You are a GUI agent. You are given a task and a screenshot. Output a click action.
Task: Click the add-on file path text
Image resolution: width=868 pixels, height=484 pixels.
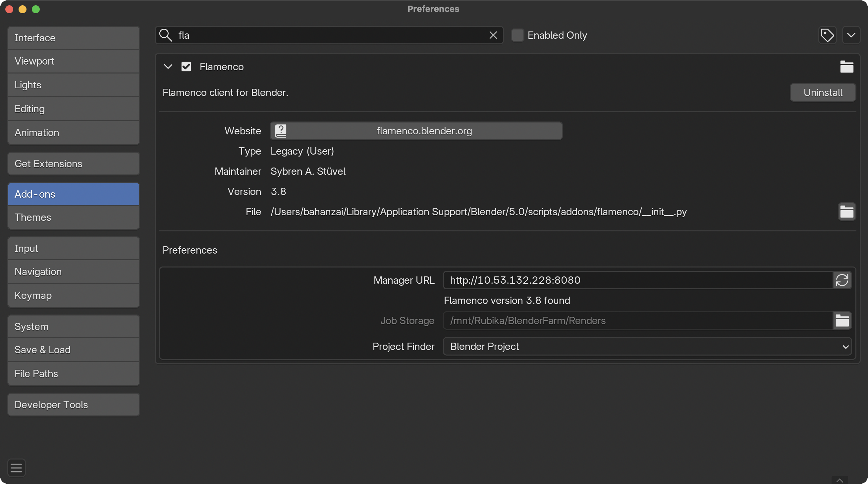[478, 212]
